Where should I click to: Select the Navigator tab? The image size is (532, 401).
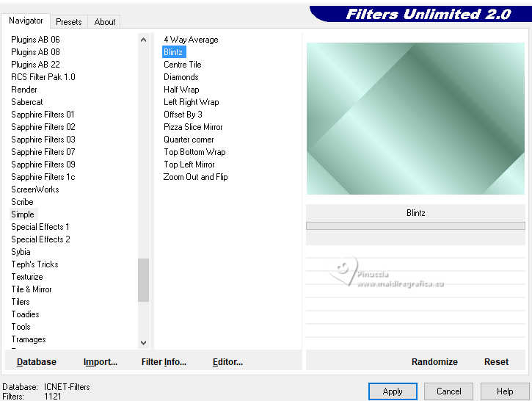26,21
